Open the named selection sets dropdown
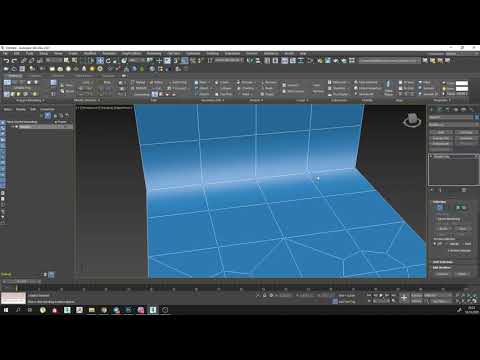Image resolution: width=480 pixels, height=360 pixels. pyautogui.click(x=389, y=61)
